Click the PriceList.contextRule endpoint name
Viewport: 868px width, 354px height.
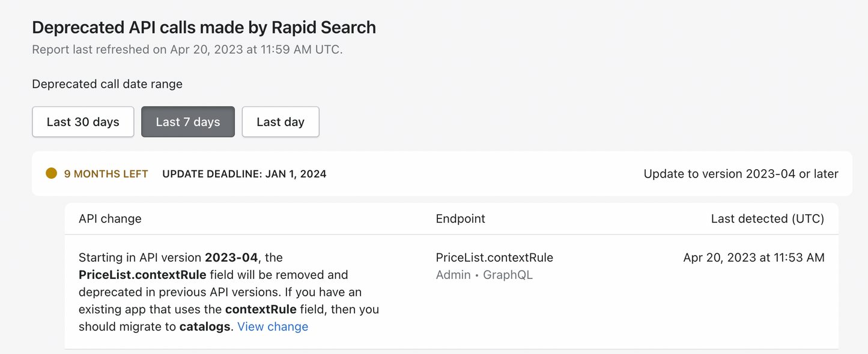point(494,257)
